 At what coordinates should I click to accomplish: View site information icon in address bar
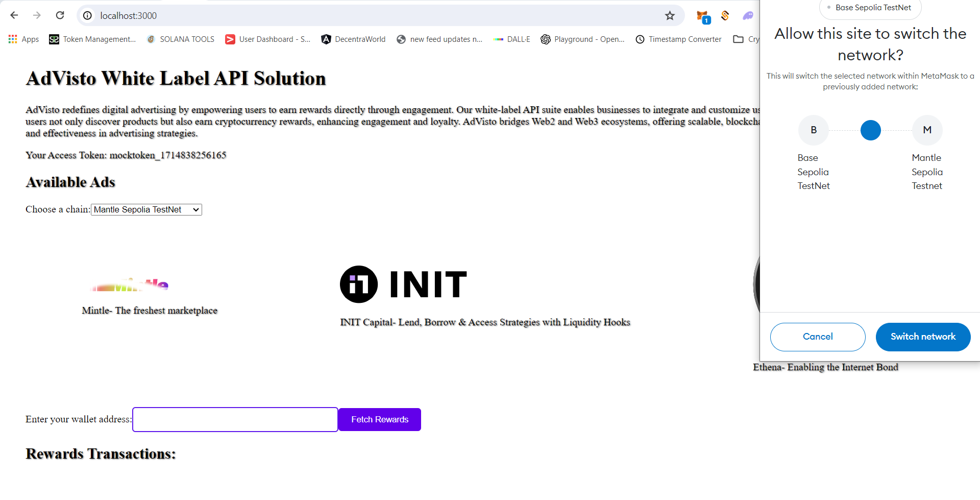point(88,16)
